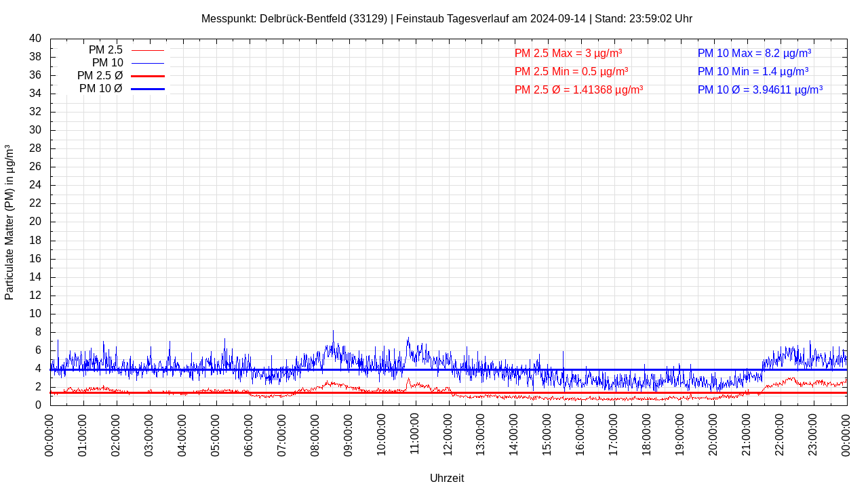Click the 40 value on the y-axis
Viewport: 868px width, 488px height.
pos(35,39)
